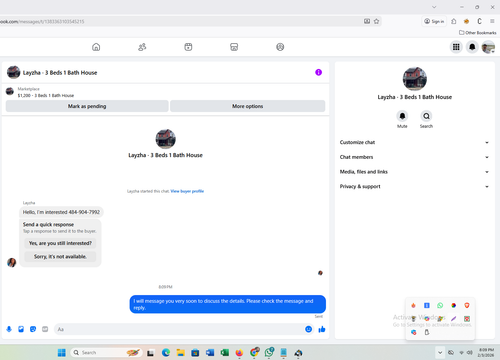Bookmark this page with the star icon

click(x=376, y=21)
